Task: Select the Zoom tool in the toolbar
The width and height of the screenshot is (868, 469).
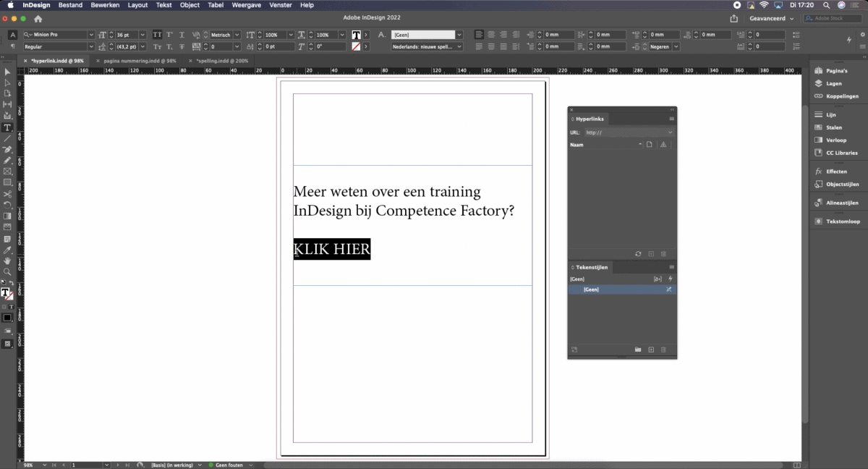Action: (x=7, y=270)
